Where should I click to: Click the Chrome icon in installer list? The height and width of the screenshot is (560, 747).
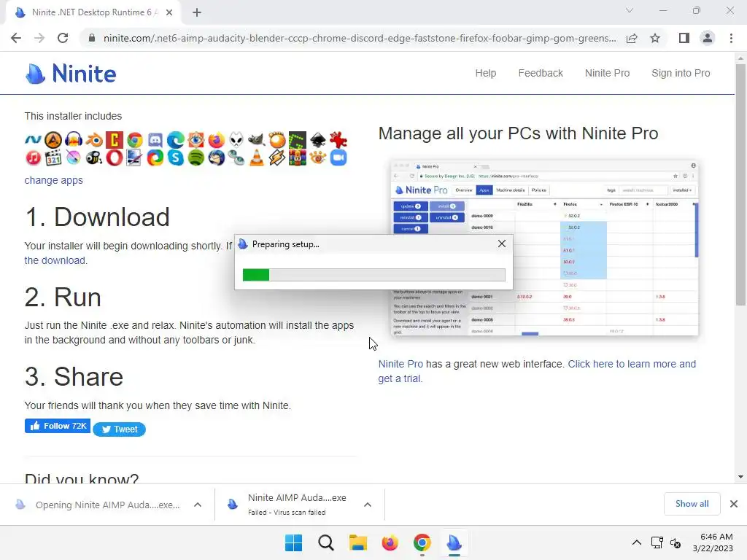(x=135, y=140)
